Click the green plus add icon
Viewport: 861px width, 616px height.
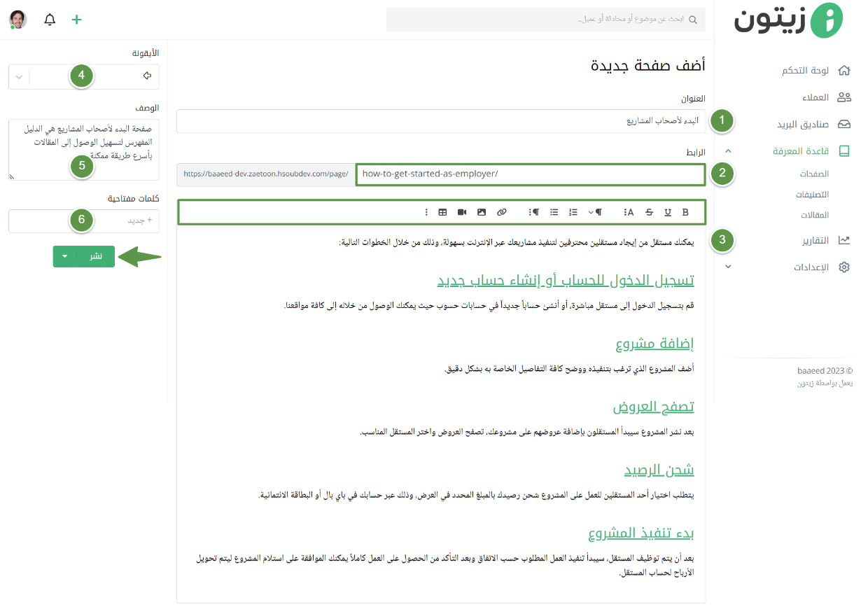pyautogui.click(x=77, y=20)
